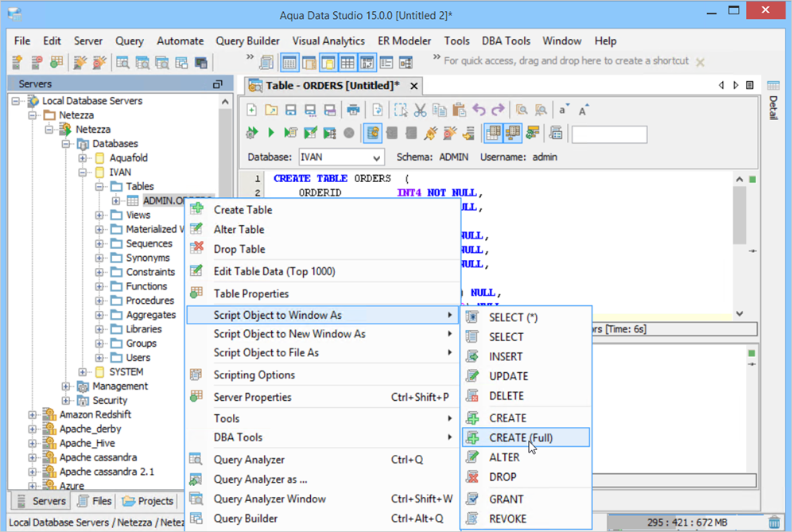Image resolution: width=792 pixels, height=532 pixels.
Task: Click the Redo arrow icon
Action: click(x=498, y=110)
